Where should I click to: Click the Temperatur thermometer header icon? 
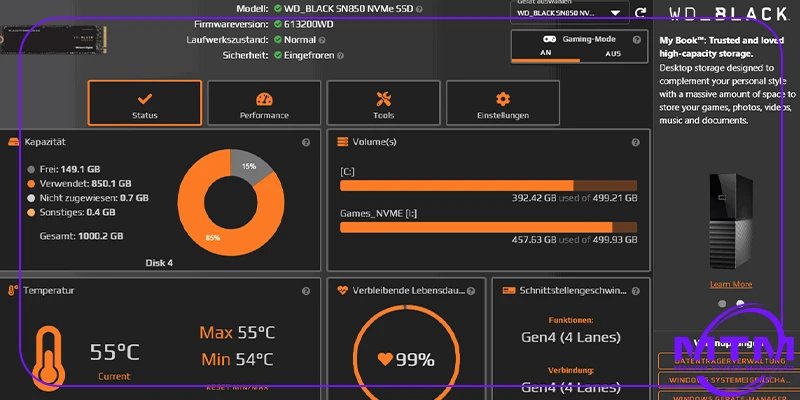coord(13,290)
